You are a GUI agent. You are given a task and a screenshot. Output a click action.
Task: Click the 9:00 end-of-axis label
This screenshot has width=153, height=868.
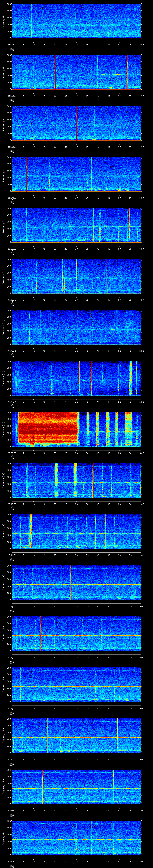coord(141,402)
